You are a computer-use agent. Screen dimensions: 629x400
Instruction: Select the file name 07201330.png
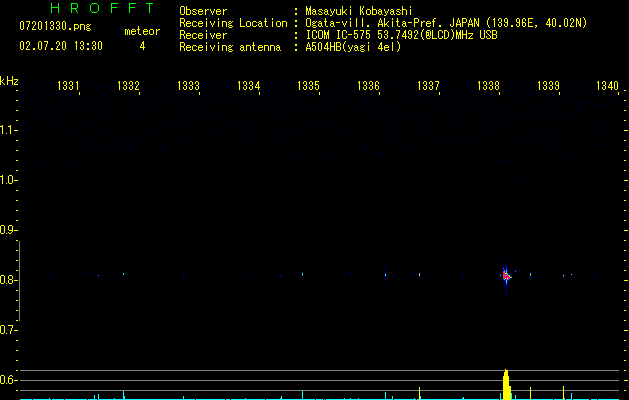tap(55, 27)
